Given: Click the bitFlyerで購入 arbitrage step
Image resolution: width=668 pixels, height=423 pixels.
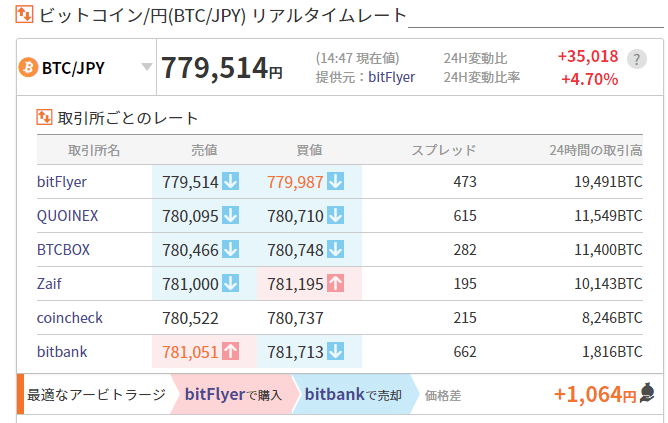Looking at the screenshot, I should tap(232, 395).
